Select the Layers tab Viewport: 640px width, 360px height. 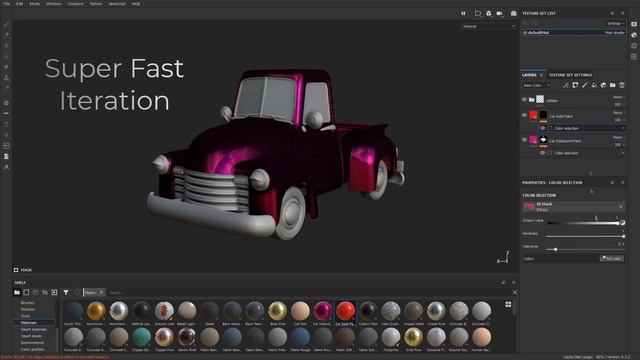[529, 75]
